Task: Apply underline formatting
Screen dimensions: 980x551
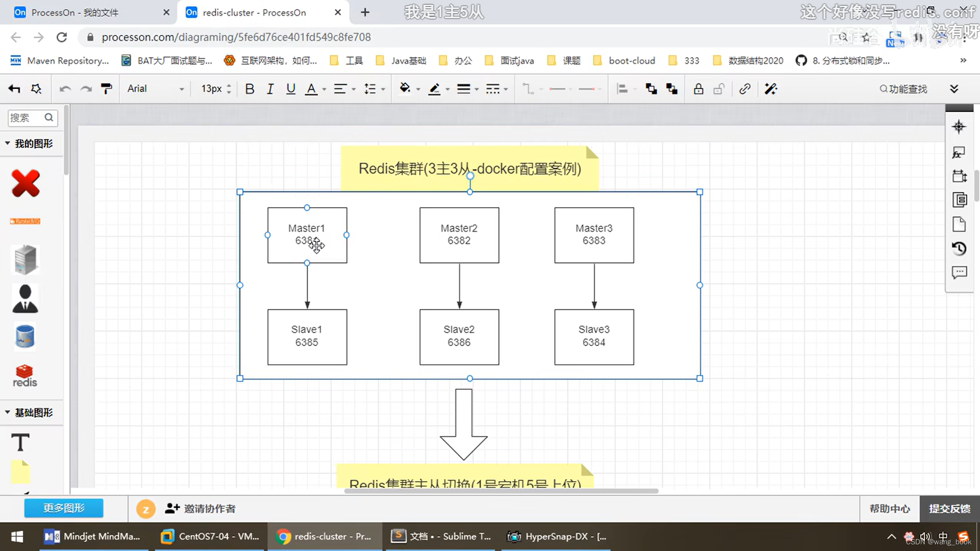Action: 290,89
